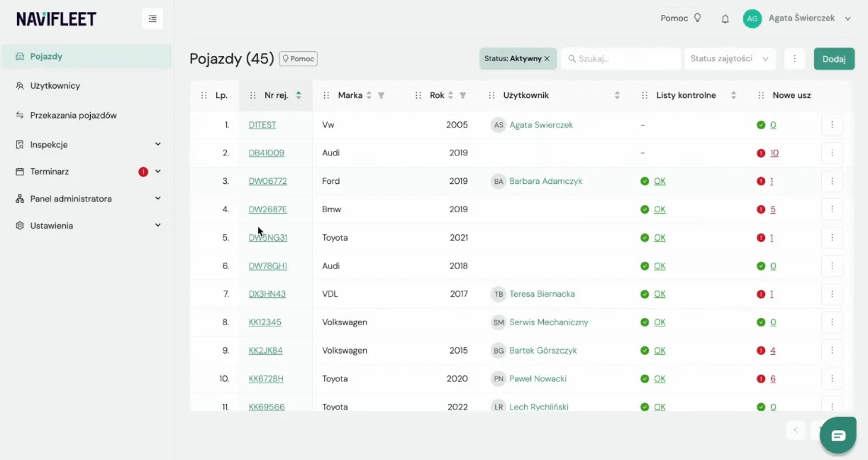Open new faults count 6 for KK6728H
Viewport: 868px width, 460px height.
tap(773, 379)
